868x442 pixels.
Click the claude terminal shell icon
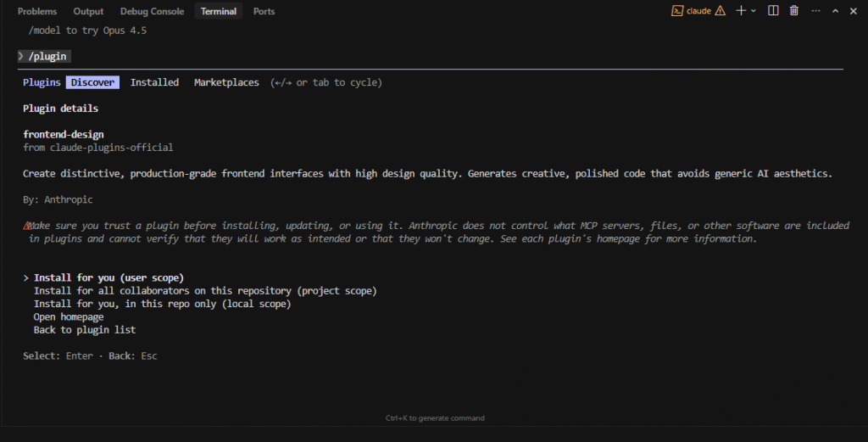677,11
